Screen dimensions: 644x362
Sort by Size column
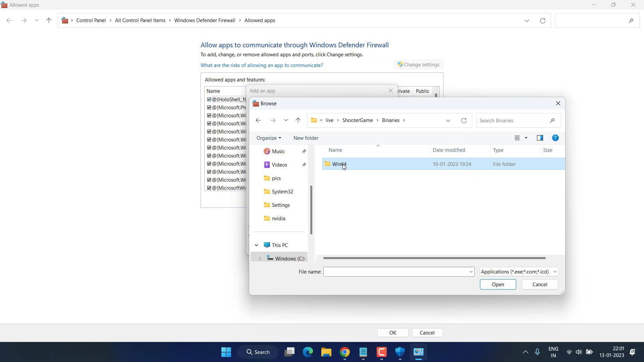point(548,150)
